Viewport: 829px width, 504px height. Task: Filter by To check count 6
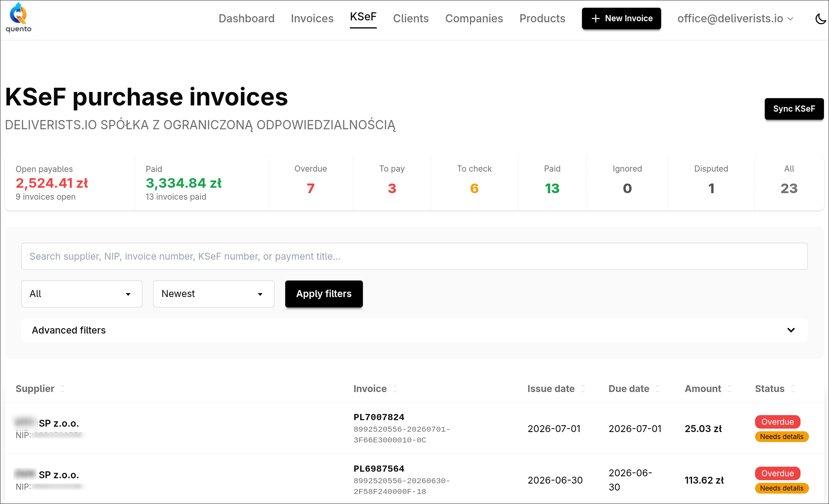click(474, 183)
